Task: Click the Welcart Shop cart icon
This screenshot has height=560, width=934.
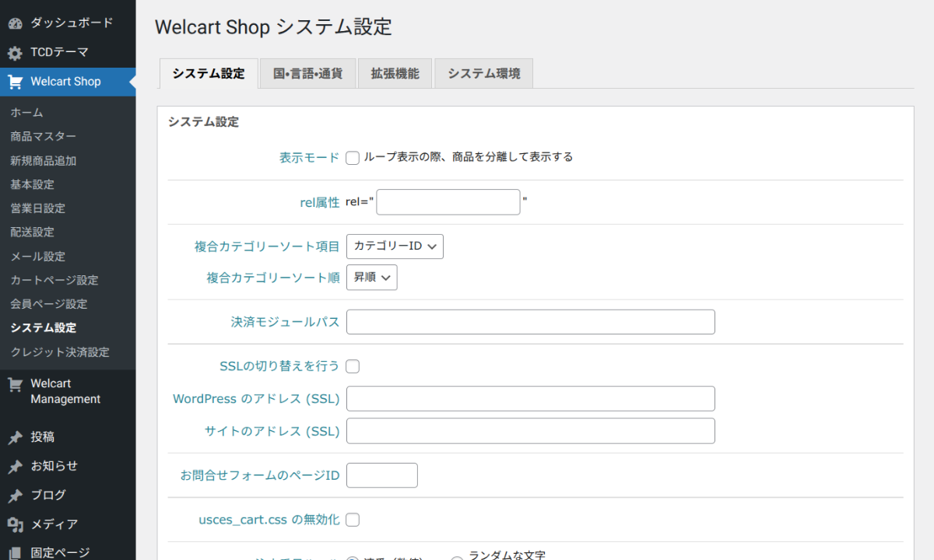Action: [15, 82]
